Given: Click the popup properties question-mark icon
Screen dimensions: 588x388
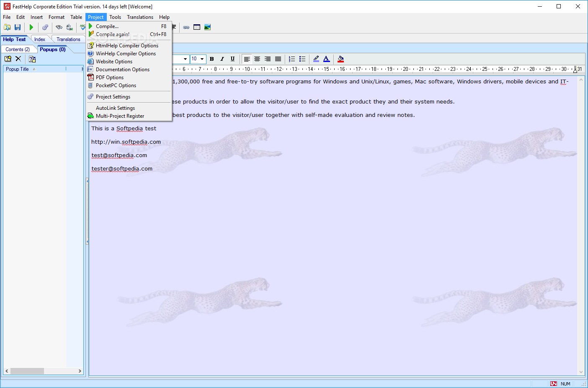Looking at the screenshot, I should [x=32, y=59].
